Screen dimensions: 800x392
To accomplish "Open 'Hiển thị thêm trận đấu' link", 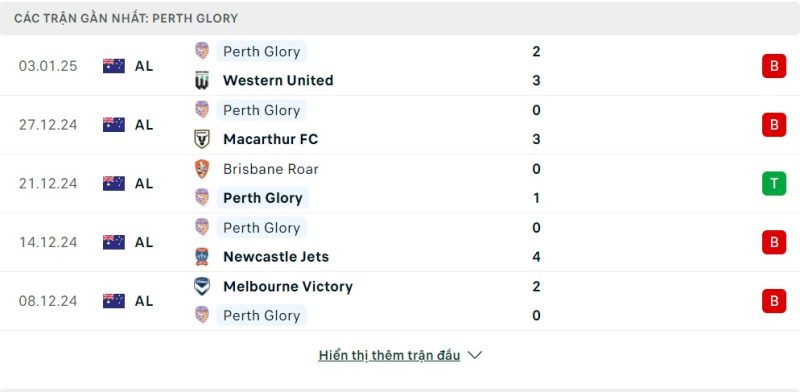I will click(x=389, y=355).
